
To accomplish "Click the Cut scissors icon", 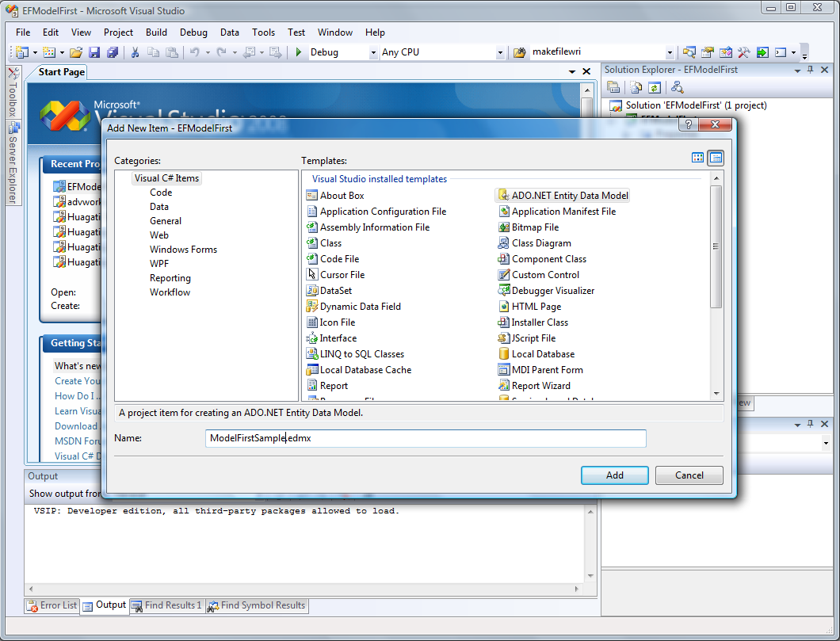I will [135, 52].
